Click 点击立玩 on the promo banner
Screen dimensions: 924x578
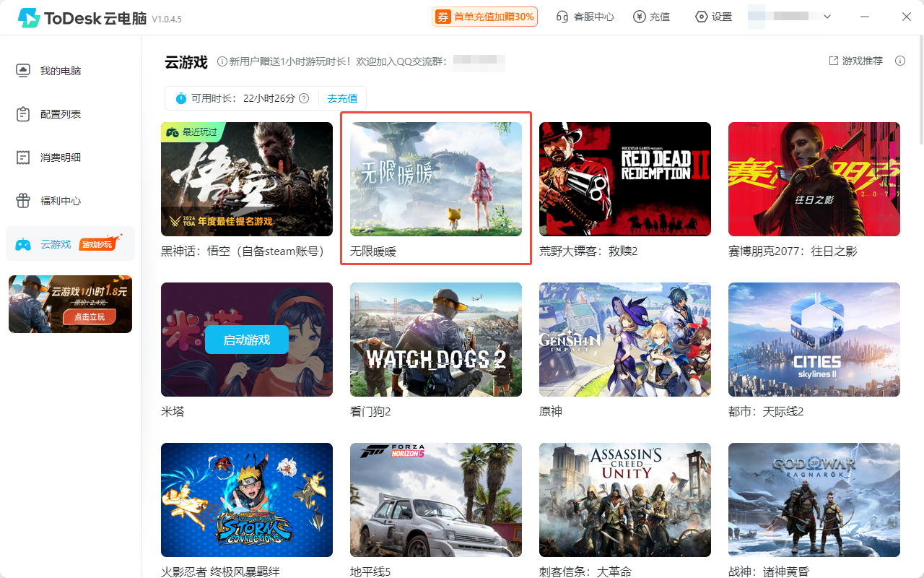click(x=90, y=316)
